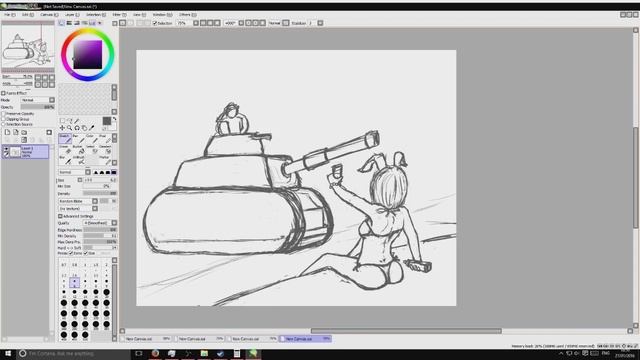640x360 pixels.
Task: Select the Zoom magnifier tool
Action: pyautogui.click(x=70, y=128)
